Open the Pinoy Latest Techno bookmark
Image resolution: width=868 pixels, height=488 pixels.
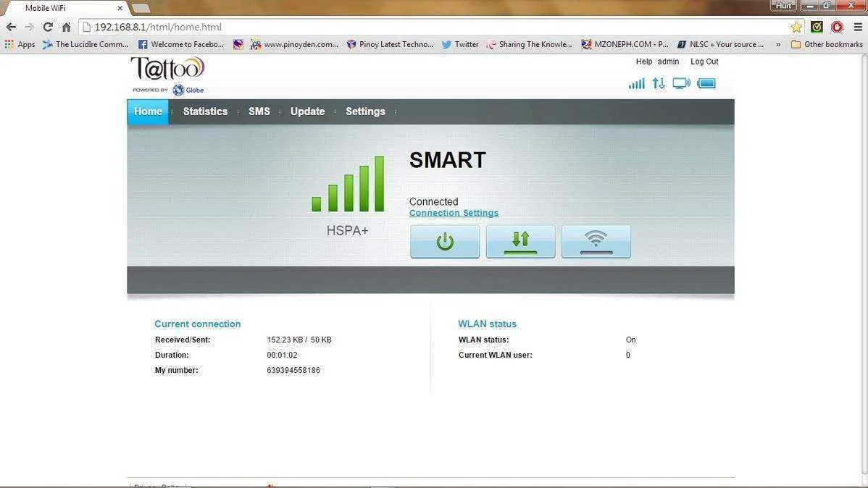(x=391, y=44)
